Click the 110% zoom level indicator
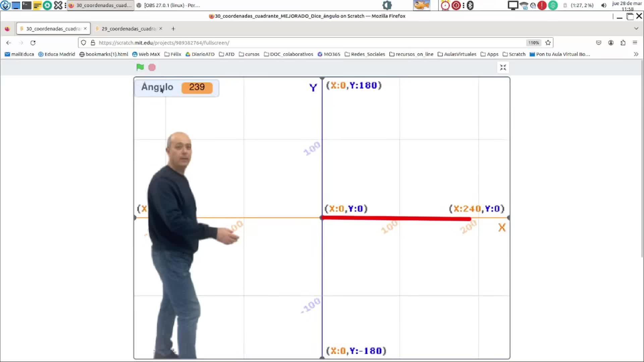The height and width of the screenshot is (362, 644). tap(533, 43)
